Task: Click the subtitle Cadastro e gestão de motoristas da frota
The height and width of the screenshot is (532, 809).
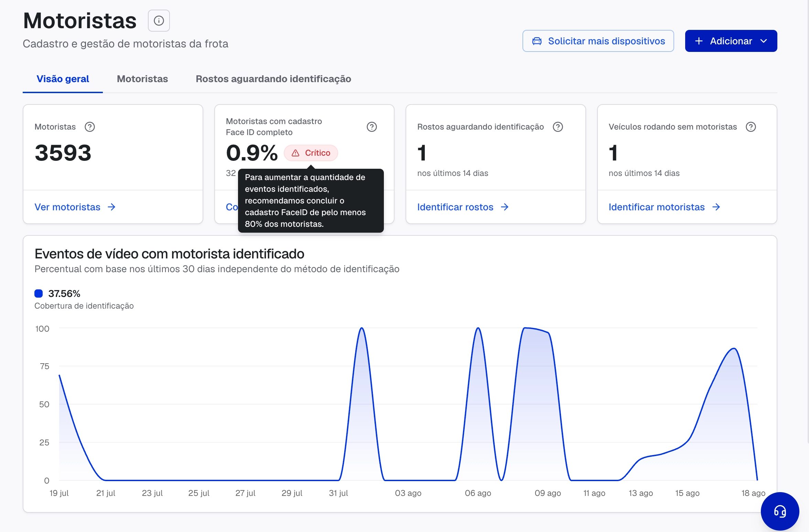Action: click(126, 44)
